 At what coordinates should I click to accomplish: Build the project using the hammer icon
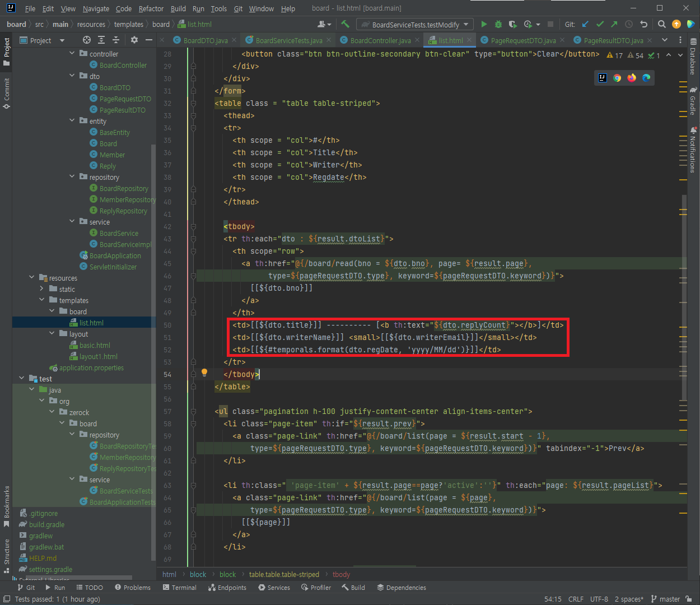point(345,24)
